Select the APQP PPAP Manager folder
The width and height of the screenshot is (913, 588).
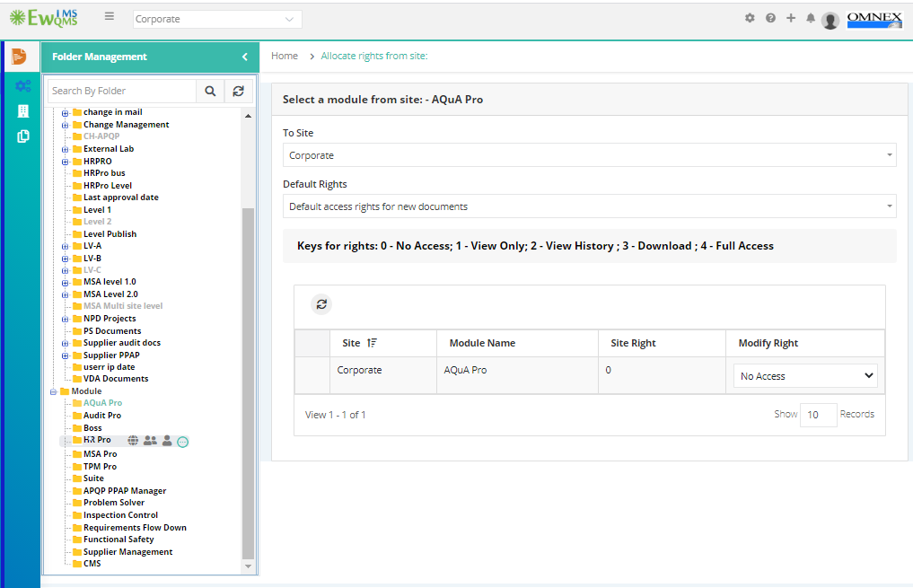[125, 491]
